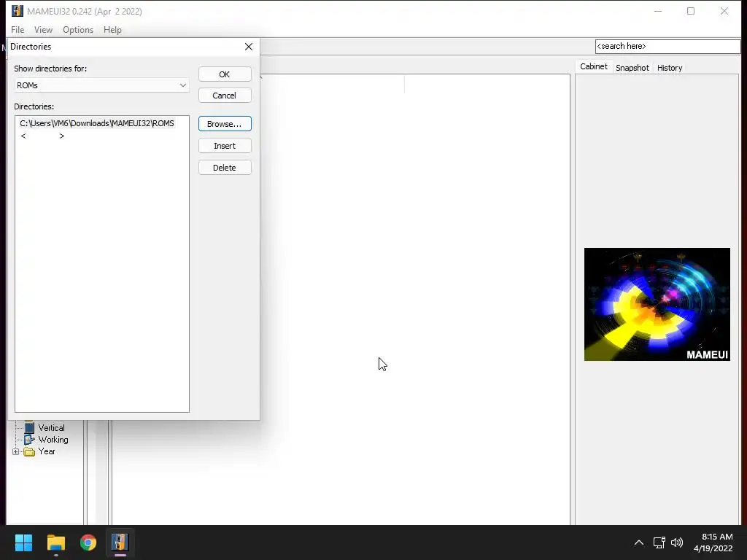Close the Directories dialog
The image size is (747, 560).
249,47
